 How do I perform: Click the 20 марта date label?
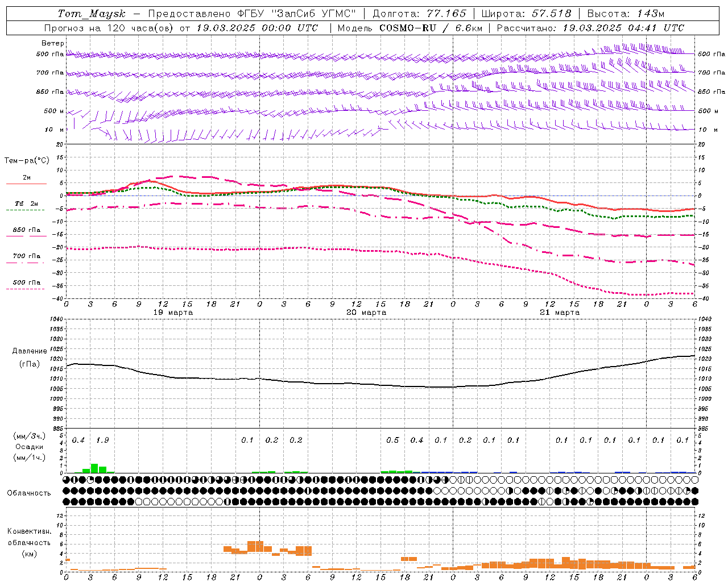coord(366,313)
